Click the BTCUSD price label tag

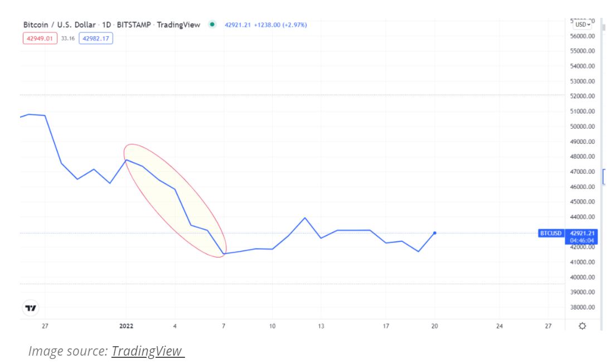coord(551,233)
